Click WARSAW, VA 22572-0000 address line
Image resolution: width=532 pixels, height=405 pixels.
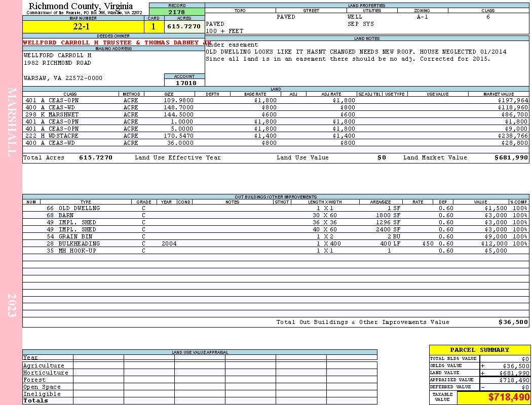(63, 78)
